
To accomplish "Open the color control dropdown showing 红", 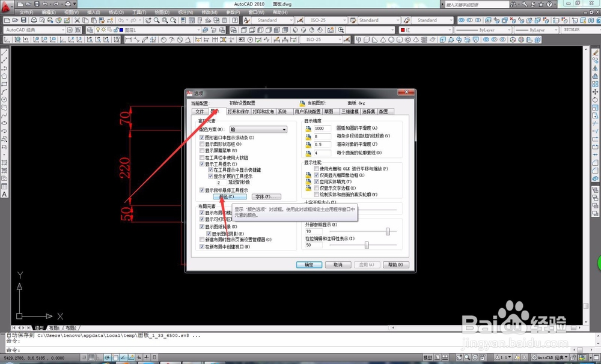I will 426,29.
